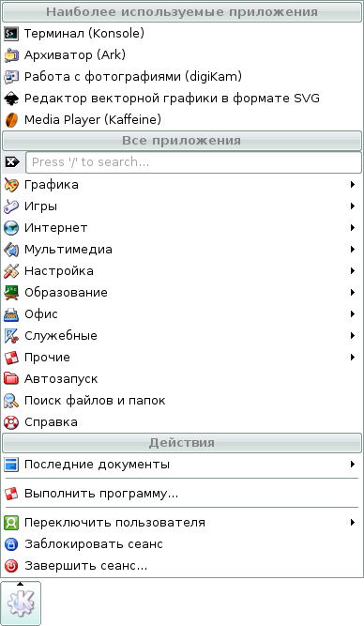Click the Настройка label text
The height and width of the screenshot is (626, 364).
coord(59,271)
